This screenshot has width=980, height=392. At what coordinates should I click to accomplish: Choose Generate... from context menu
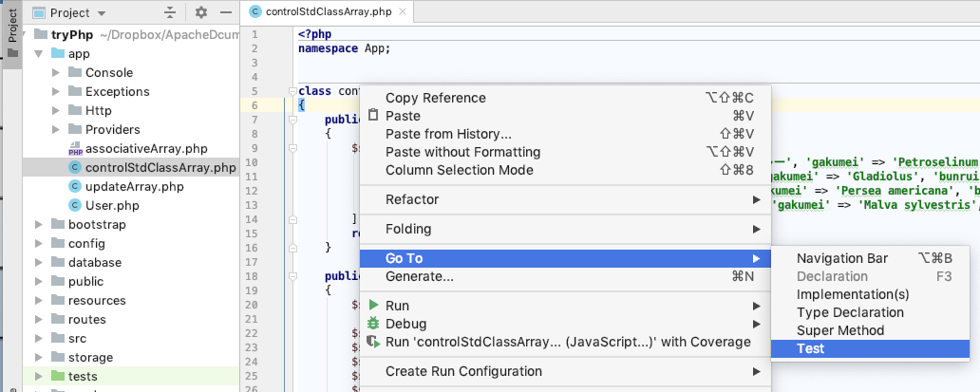[566, 276]
